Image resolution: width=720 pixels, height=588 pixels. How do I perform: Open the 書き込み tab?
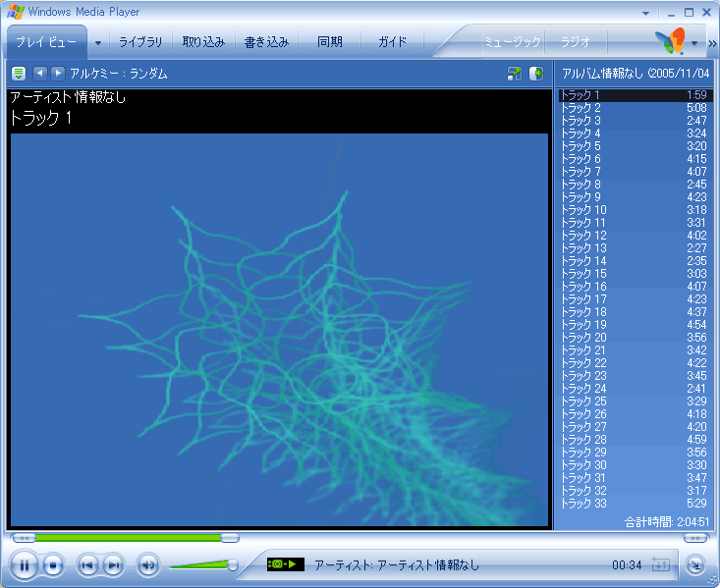[x=266, y=42]
